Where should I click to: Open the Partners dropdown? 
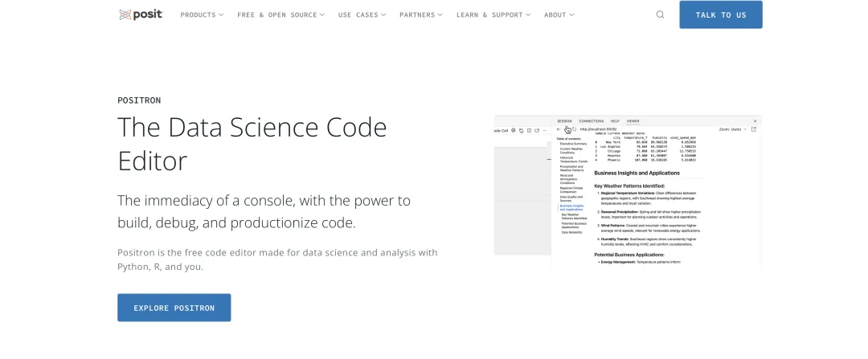pyautogui.click(x=421, y=15)
